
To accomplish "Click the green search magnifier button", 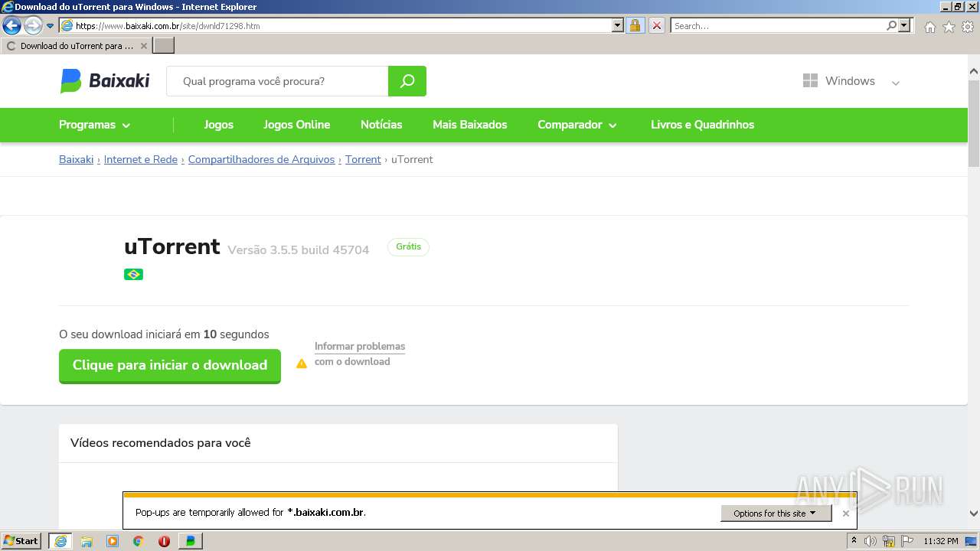I will point(407,81).
